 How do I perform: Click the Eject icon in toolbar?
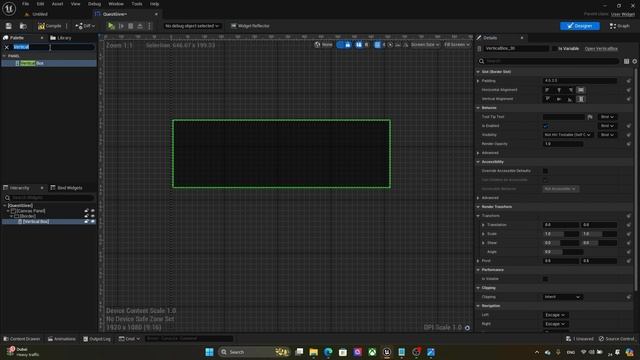140,26
